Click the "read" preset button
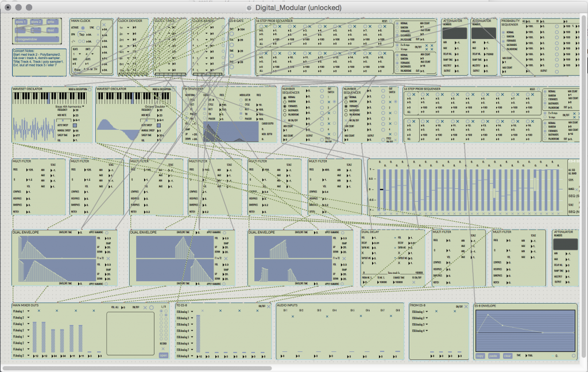Screen dimensions: 588x372 (51, 30)
